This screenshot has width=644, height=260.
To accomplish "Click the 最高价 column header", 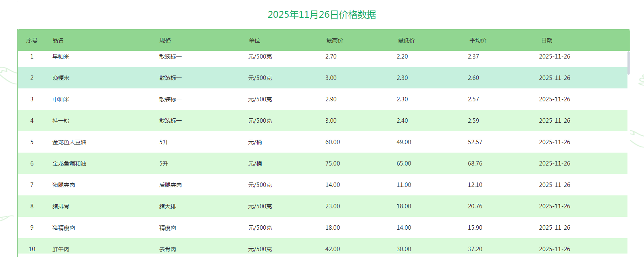I will pyautogui.click(x=335, y=40).
